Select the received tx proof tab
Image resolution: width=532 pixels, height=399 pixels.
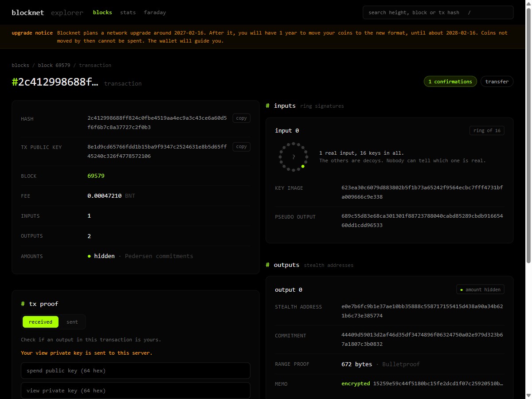pos(40,322)
